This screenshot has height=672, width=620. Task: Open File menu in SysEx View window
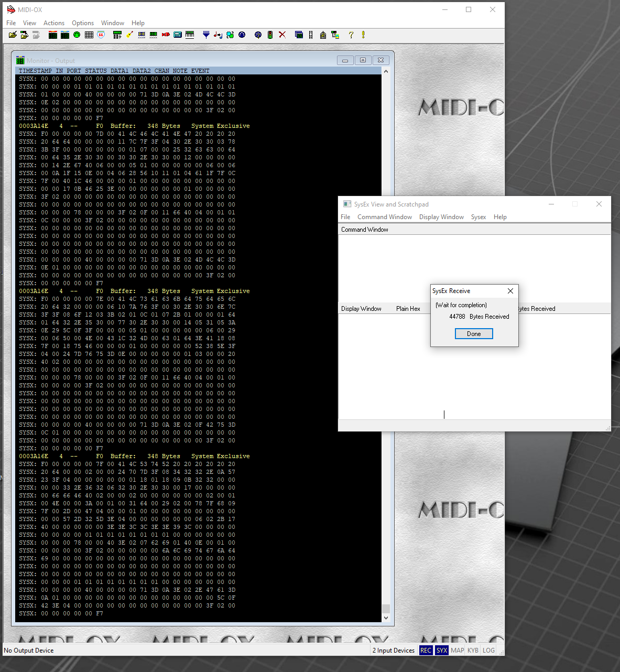click(345, 217)
